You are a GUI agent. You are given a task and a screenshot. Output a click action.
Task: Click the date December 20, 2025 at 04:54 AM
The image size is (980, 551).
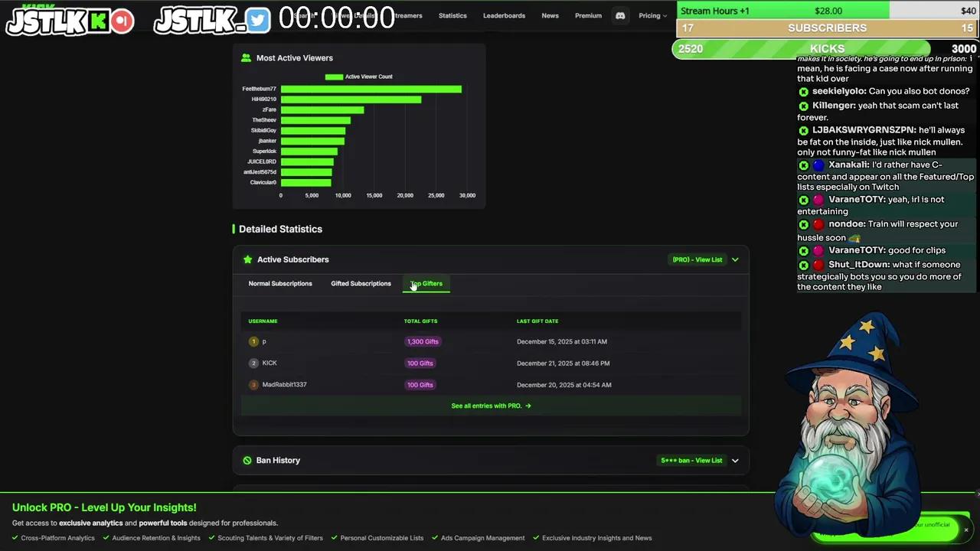[x=564, y=385]
